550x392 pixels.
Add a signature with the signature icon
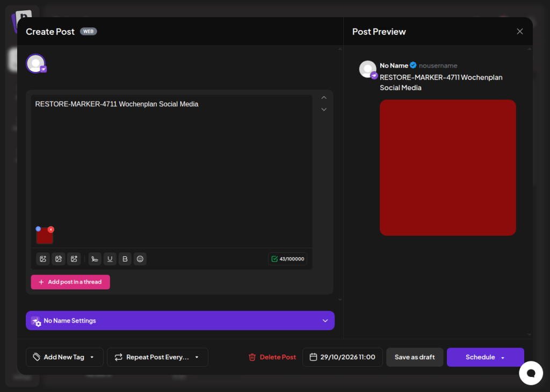(95, 259)
